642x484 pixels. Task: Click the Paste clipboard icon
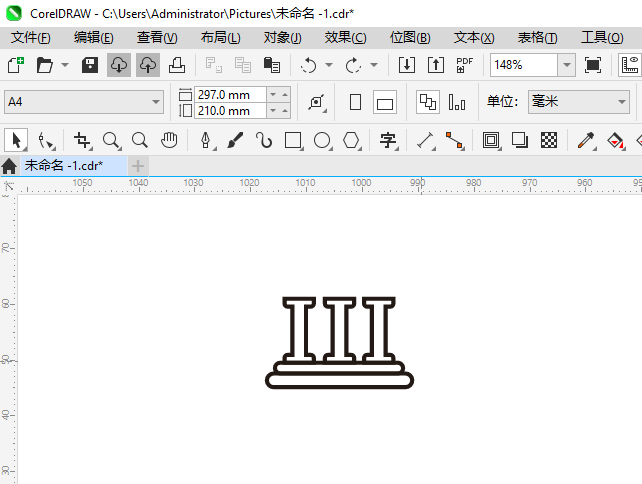(x=272, y=65)
